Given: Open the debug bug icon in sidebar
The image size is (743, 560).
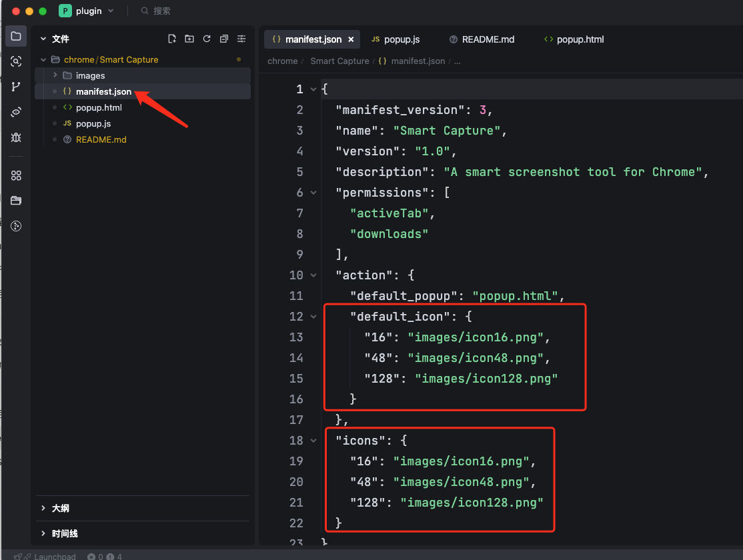Looking at the screenshot, I should pyautogui.click(x=16, y=137).
